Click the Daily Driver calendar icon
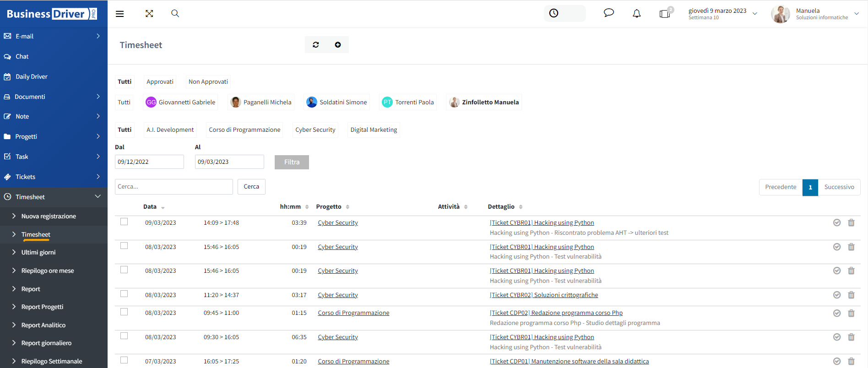Screen dimensions: 868x368 point(7,77)
